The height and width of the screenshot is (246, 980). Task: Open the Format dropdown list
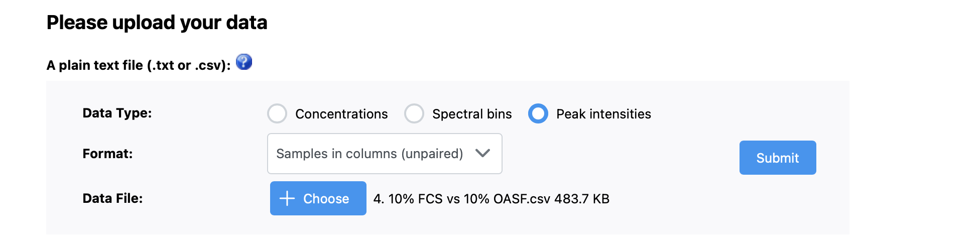coord(385,154)
